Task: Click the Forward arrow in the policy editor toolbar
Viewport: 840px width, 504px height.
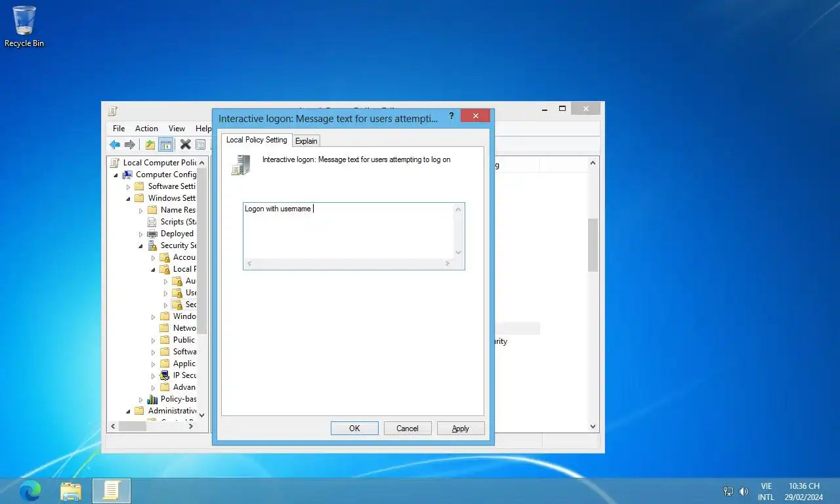Action: pos(130,144)
